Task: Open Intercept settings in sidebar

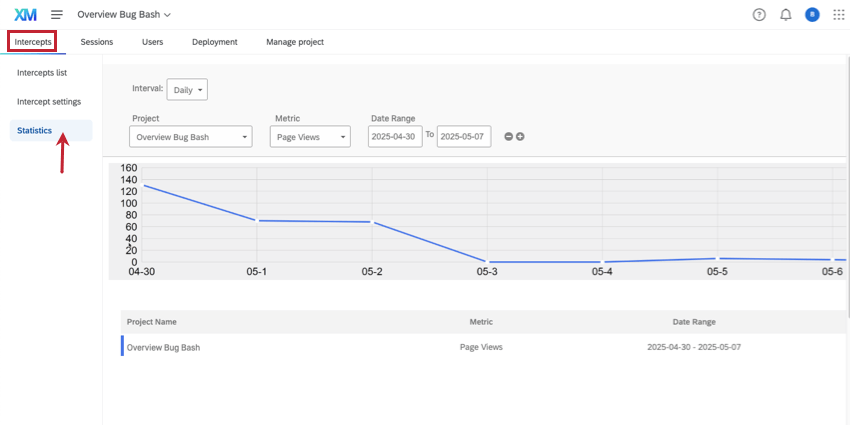Action: coord(49,102)
